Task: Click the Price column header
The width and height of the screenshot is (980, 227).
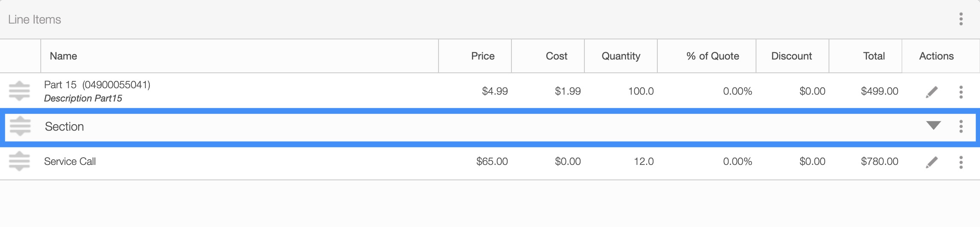Action: click(483, 56)
